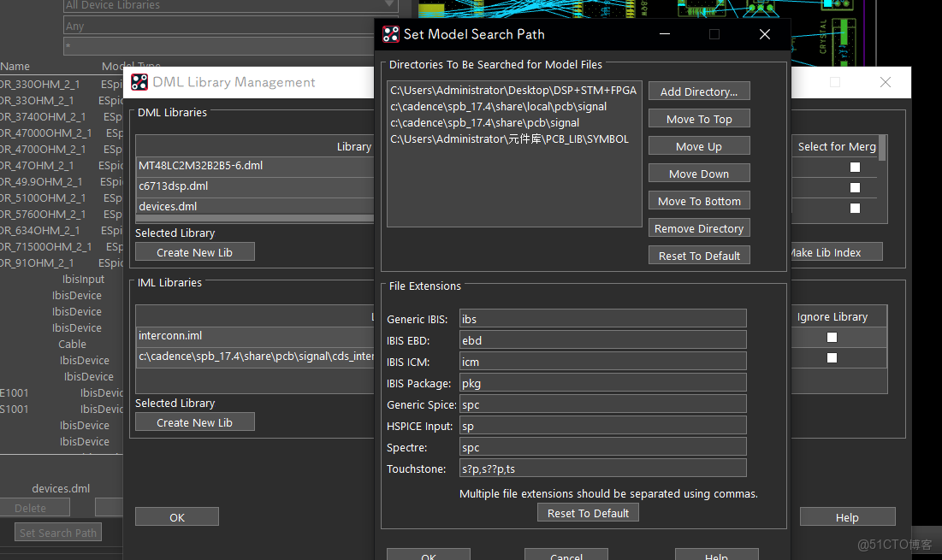This screenshot has height=560, width=942.
Task: Click Add Directory button
Action: (699, 91)
